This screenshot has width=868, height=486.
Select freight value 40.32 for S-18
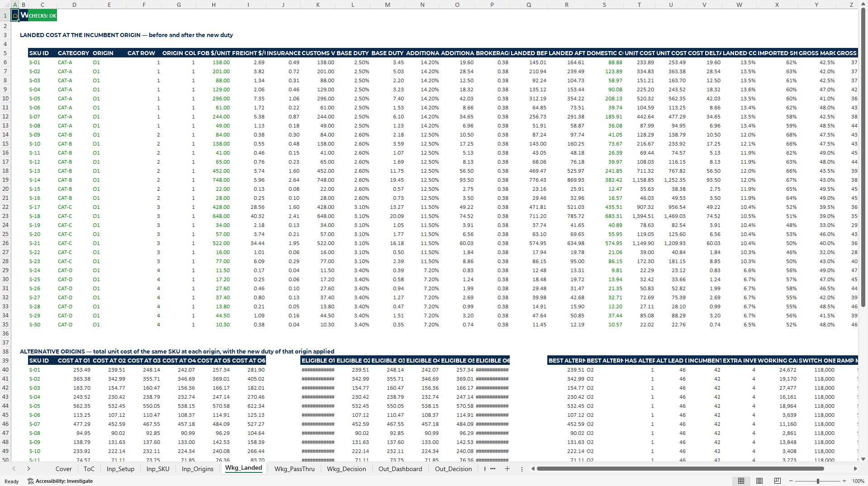point(248,216)
